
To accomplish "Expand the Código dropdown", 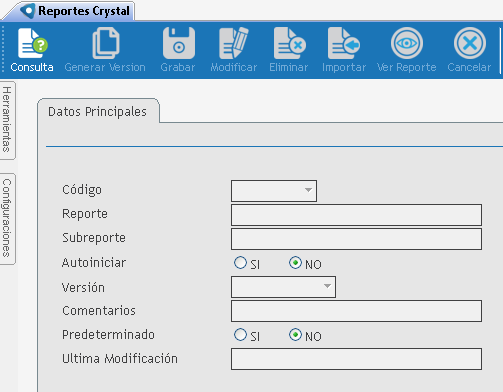I will 308,190.
